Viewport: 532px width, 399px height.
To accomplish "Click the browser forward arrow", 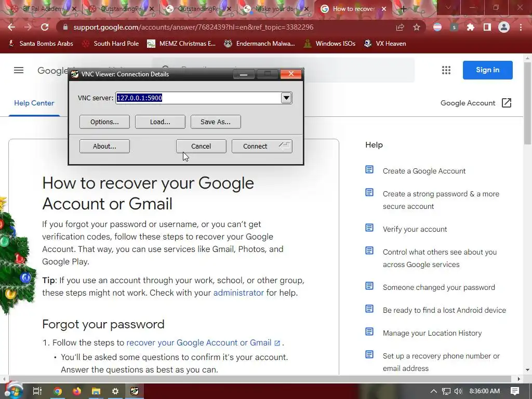I will coord(28,27).
